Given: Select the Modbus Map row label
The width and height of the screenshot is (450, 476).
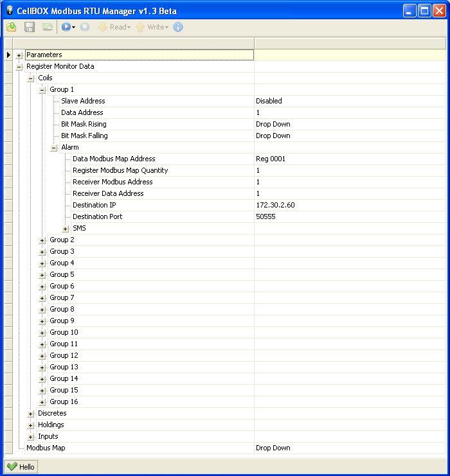Looking at the screenshot, I should pyautogui.click(x=46, y=448).
